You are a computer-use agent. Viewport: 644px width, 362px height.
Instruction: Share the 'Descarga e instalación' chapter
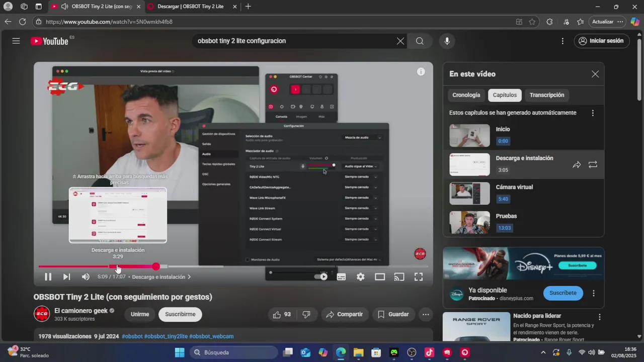click(x=577, y=164)
